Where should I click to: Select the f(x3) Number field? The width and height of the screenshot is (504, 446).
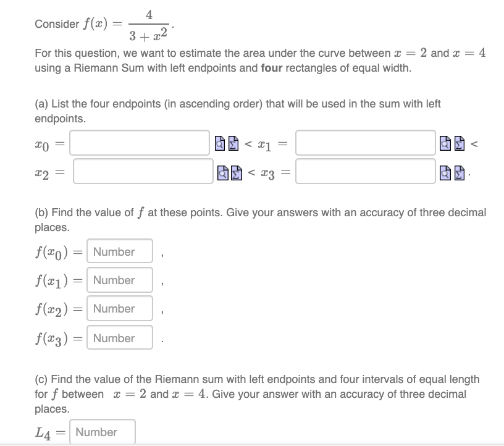pos(119,337)
